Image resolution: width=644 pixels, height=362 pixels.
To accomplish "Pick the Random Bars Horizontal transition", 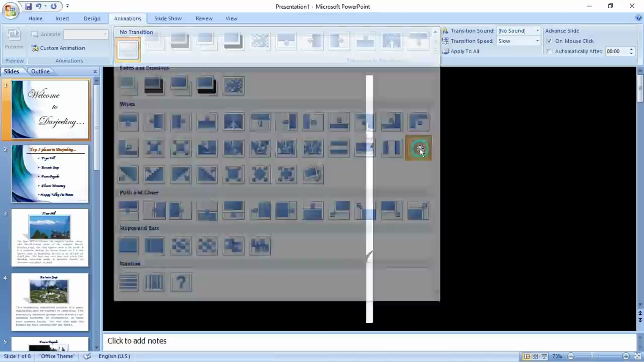I will [x=128, y=282].
